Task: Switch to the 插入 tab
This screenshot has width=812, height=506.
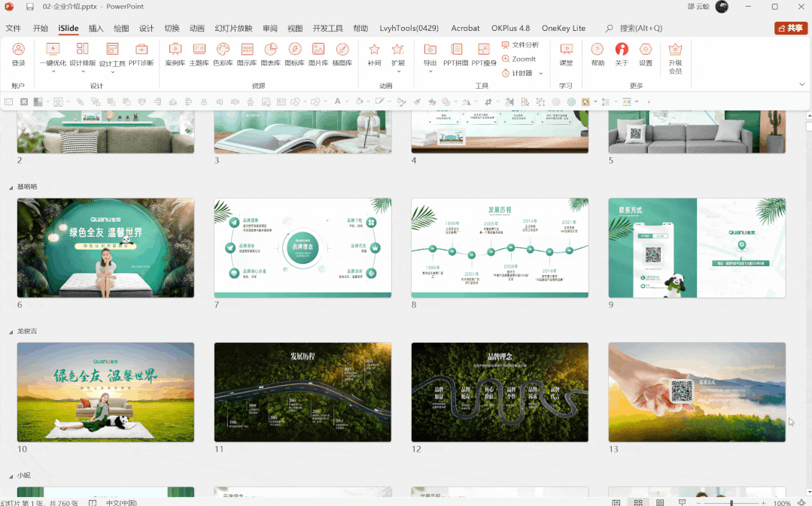Action: 96,29
